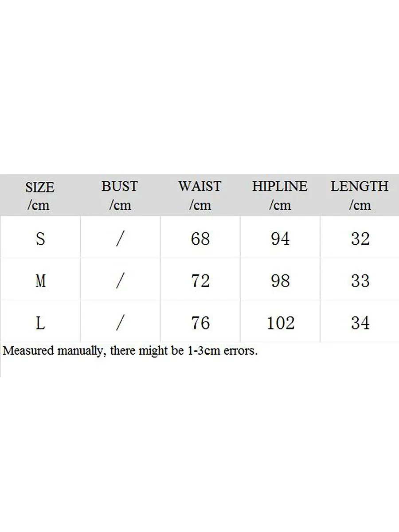The width and height of the screenshot is (399, 532).
Task: Click waist value 76 for size L
Action: (200, 323)
